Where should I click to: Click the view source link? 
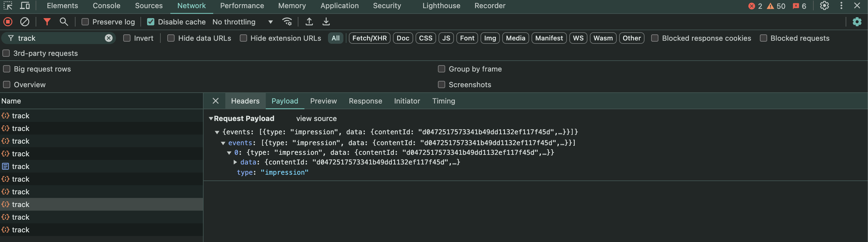coord(316,119)
